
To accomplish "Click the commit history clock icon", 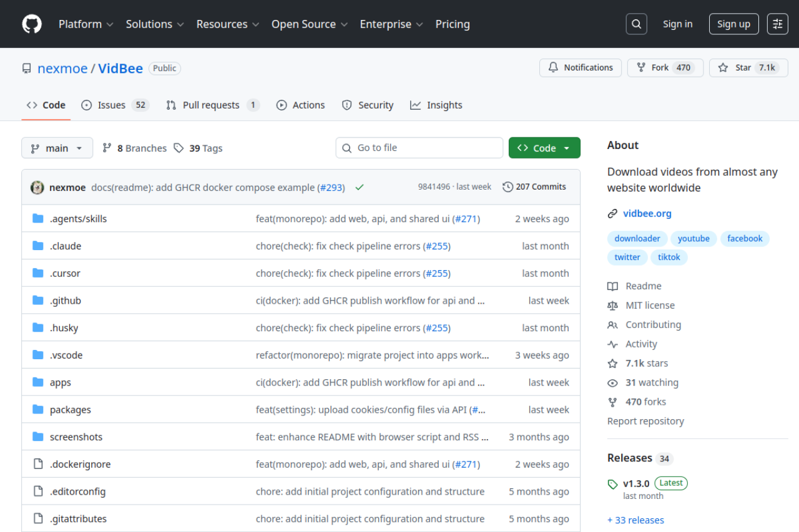I will coord(507,186).
